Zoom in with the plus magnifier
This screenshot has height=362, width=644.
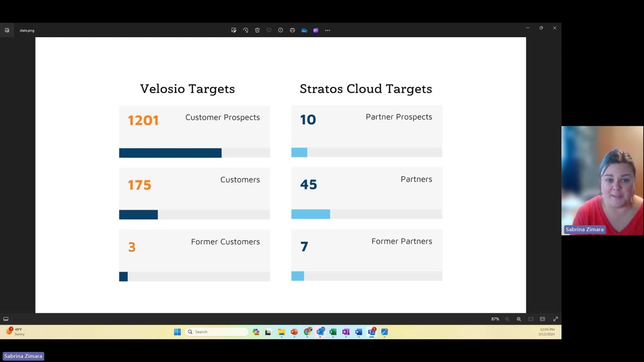(519, 319)
